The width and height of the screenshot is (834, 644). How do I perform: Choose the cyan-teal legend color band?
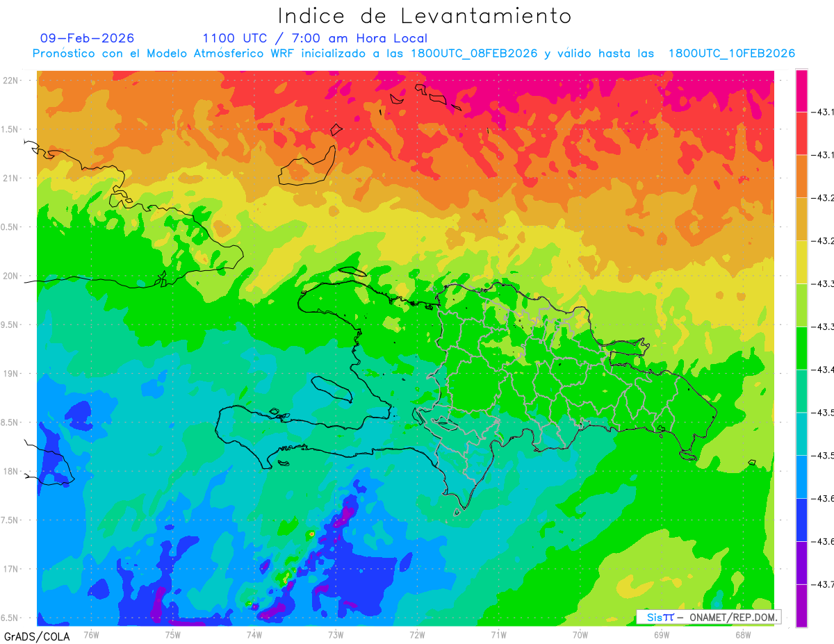801,434
